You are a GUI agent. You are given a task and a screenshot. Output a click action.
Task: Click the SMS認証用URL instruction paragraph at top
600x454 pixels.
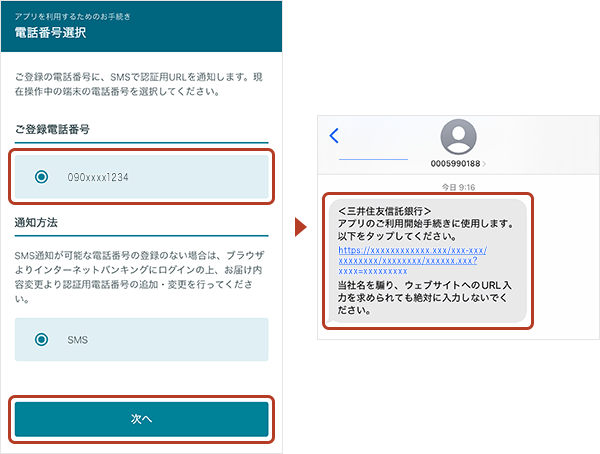[x=140, y=84]
